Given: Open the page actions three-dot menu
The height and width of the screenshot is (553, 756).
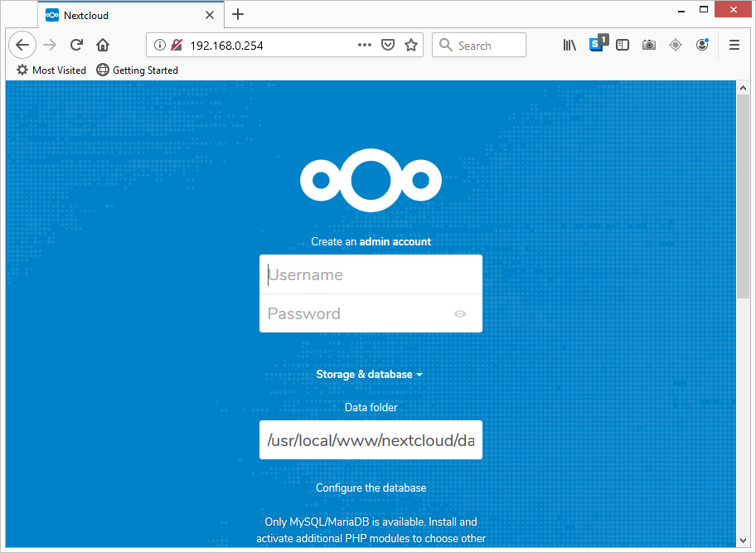Looking at the screenshot, I should pos(365,46).
